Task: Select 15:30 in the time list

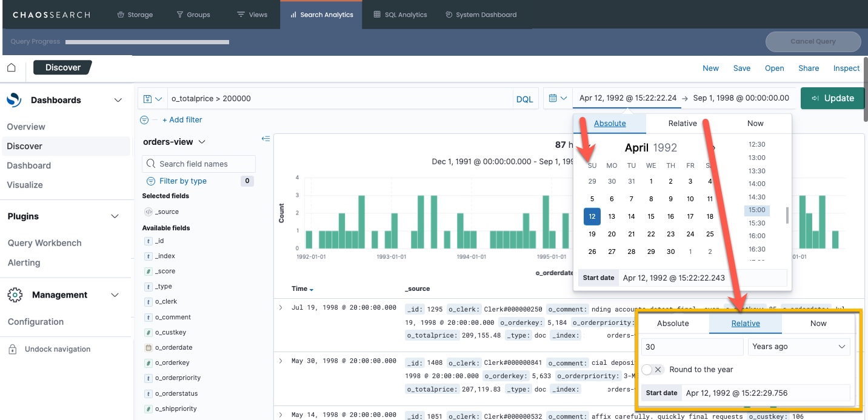Action: [757, 223]
